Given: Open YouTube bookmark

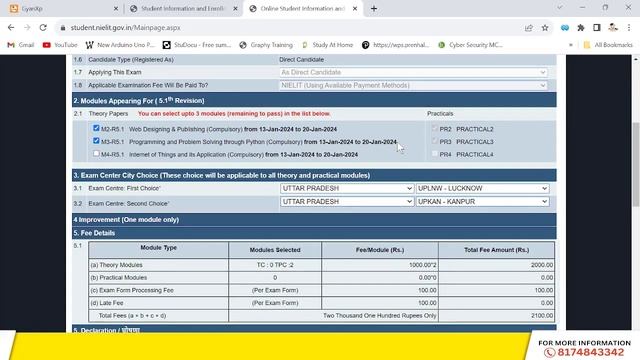Looking at the screenshot, I should 60,45.
